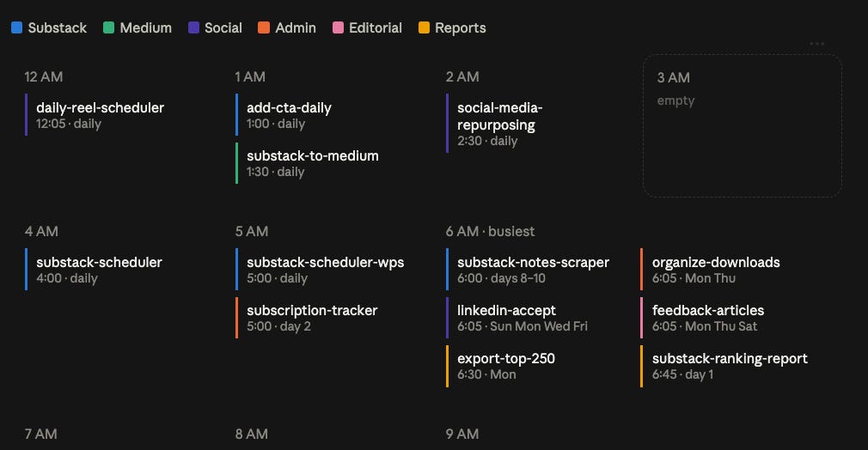Open the social-media-repurposing job
Image resolution: width=868 pixels, height=450 pixels.
[495, 124]
